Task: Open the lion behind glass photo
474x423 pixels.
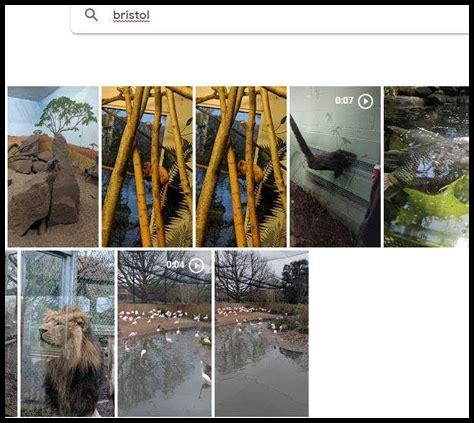Action: tap(68, 333)
